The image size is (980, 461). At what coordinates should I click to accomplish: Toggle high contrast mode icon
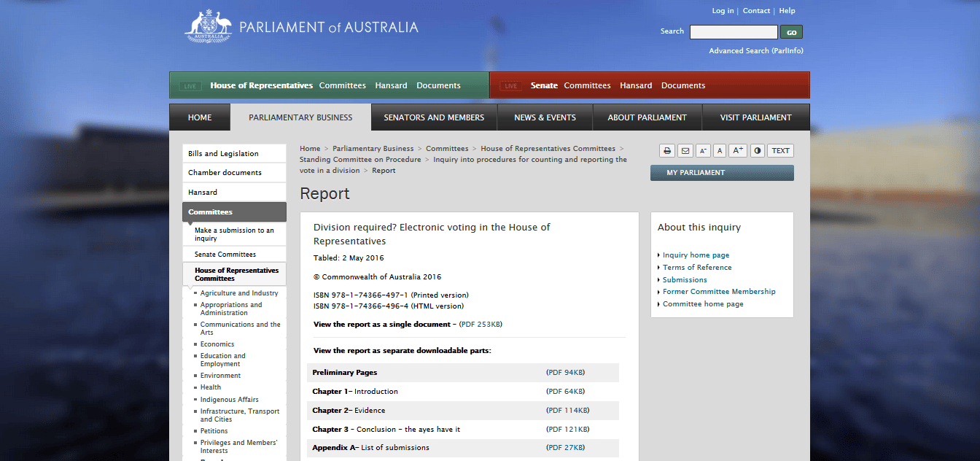[758, 151]
